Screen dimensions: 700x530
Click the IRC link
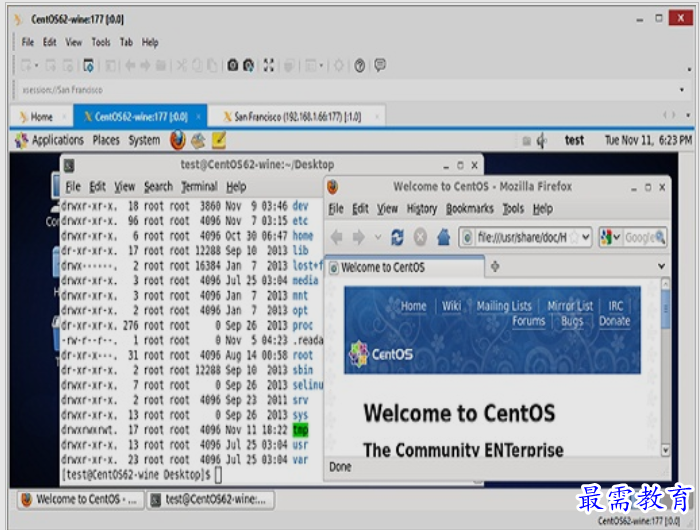coord(616,306)
